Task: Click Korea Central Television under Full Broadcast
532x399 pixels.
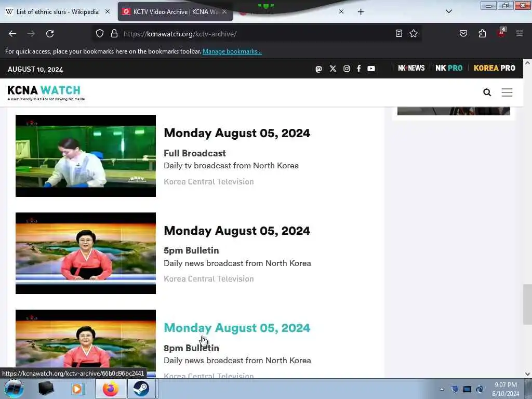Action: [x=209, y=181]
